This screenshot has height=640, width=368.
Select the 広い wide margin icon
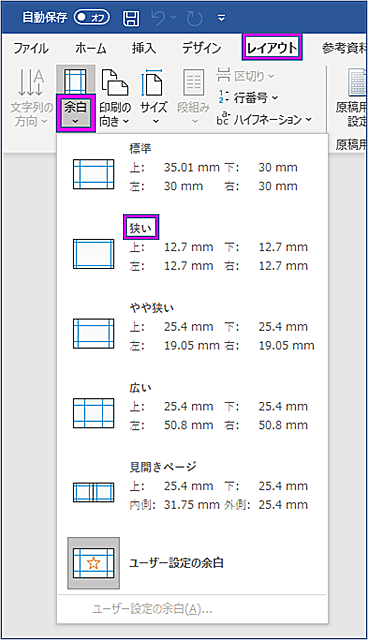pyautogui.click(x=93, y=413)
